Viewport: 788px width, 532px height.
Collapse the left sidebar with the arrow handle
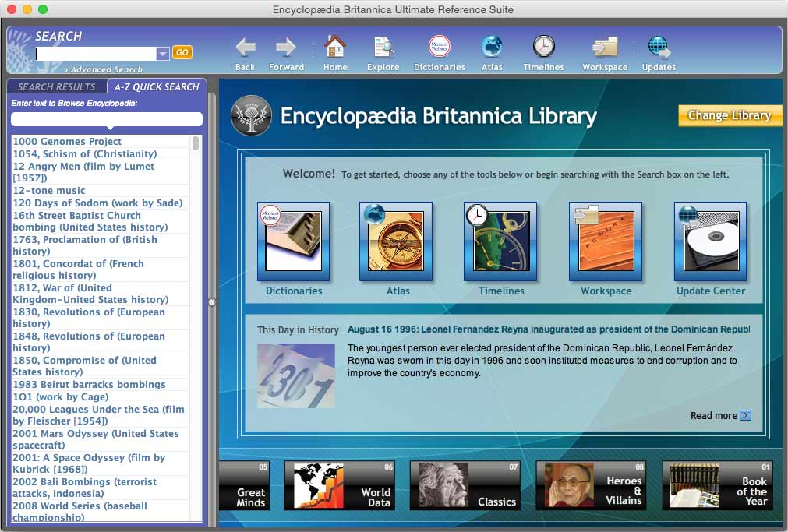pos(211,302)
